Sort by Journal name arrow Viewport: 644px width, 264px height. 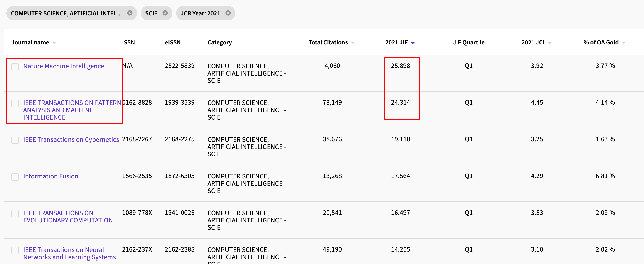(x=54, y=43)
